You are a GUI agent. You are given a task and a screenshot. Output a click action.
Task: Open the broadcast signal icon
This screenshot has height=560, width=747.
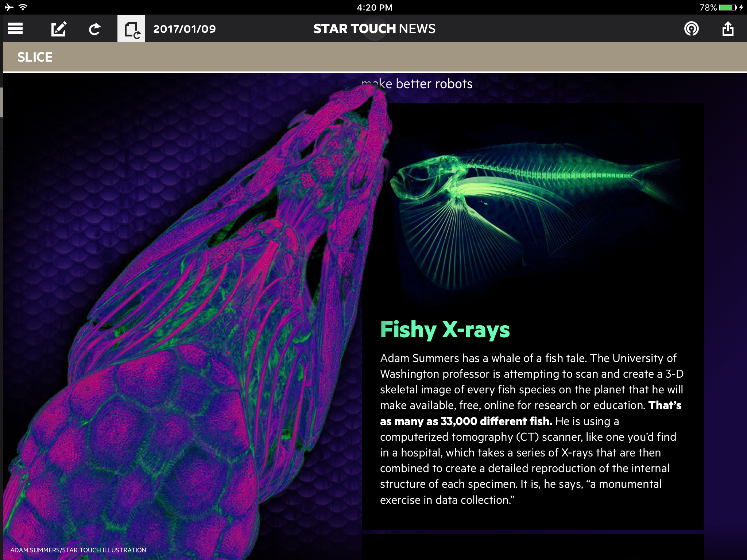pyautogui.click(x=691, y=28)
